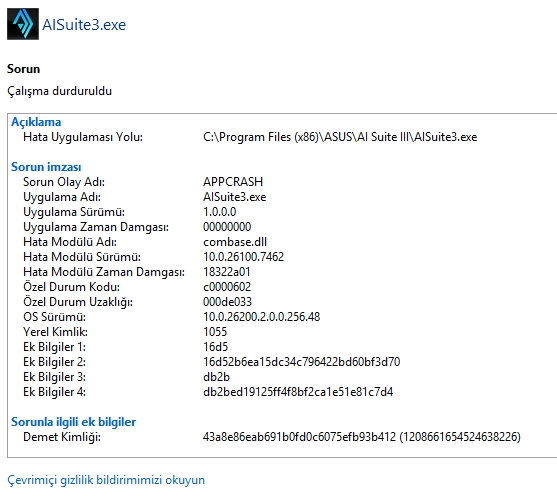
Task: Select module version 10.0.26100.7462
Action: click(x=243, y=257)
